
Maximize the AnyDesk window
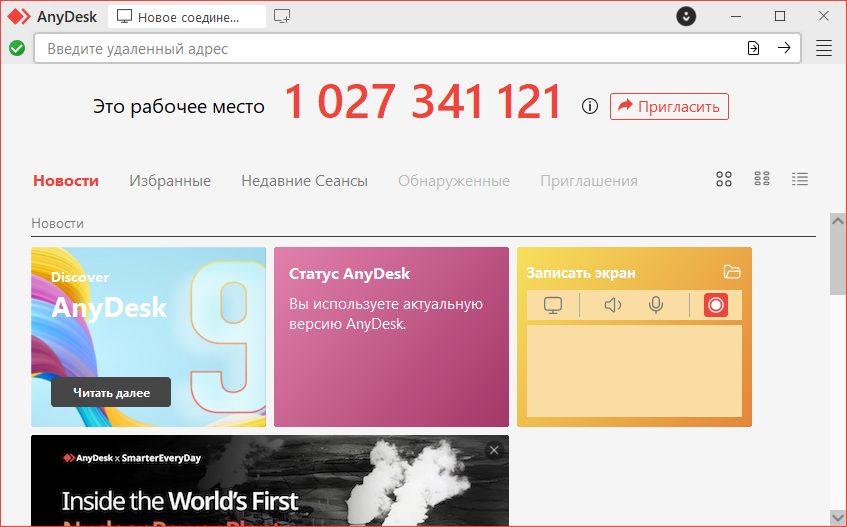pos(779,16)
